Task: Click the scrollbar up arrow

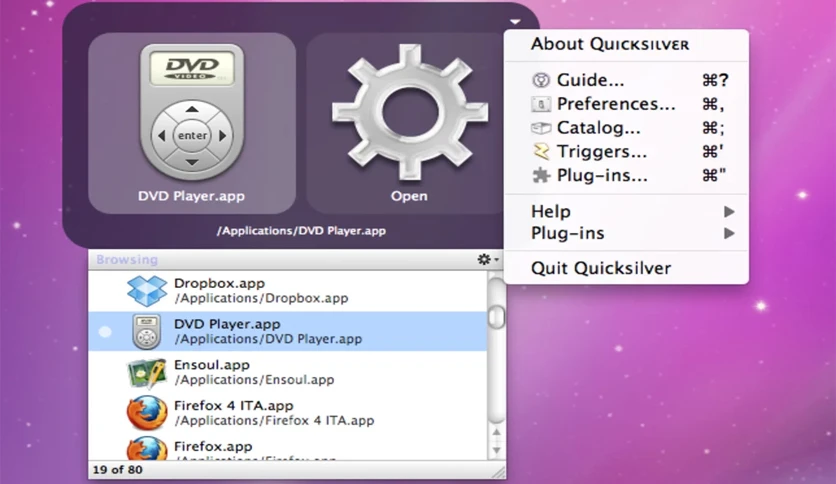Action: point(496,432)
